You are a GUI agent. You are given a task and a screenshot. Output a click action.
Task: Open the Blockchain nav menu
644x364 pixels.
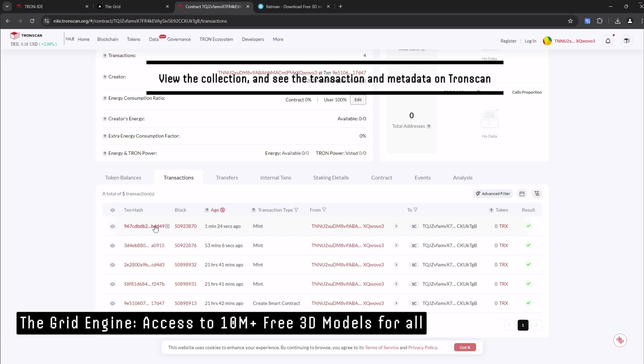pos(108,39)
